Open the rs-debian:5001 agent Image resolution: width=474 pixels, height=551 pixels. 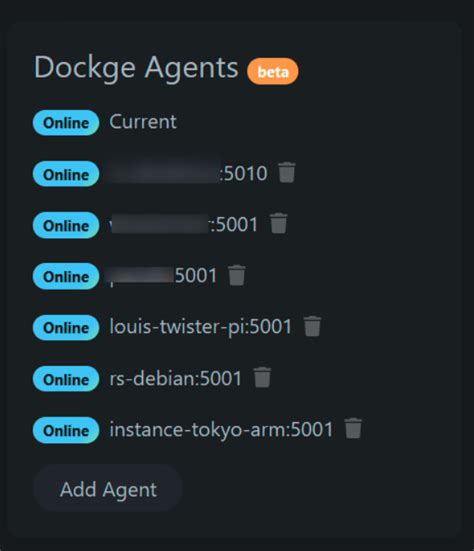(x=176, y=378)
